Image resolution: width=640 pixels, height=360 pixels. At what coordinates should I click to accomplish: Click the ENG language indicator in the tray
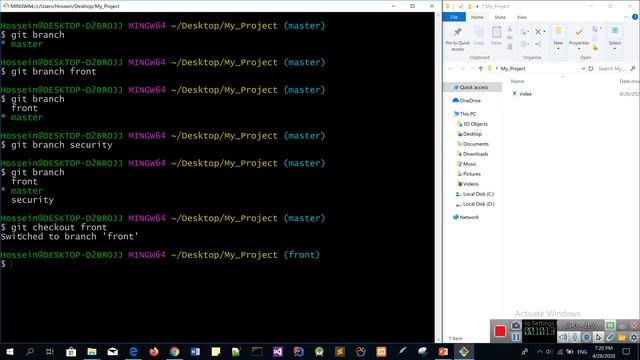(x=582, y=351)
